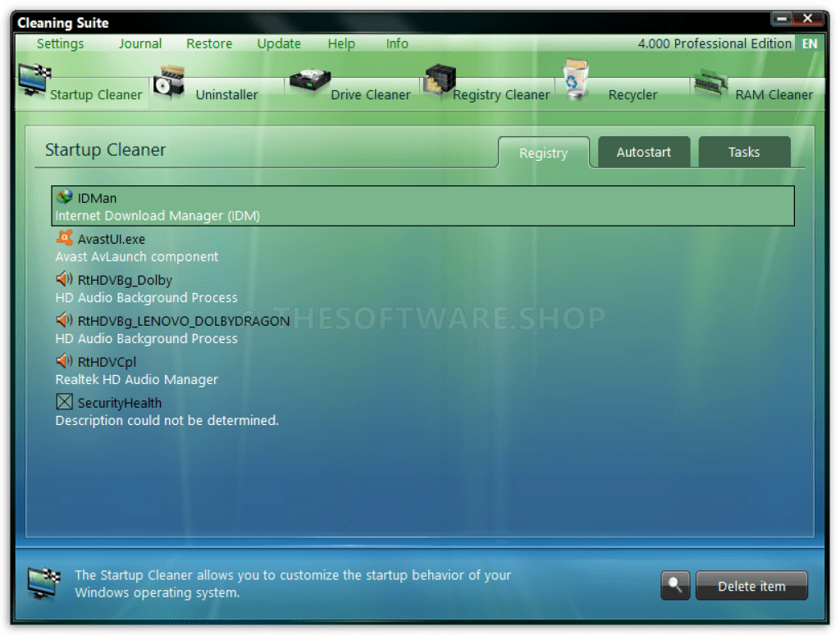The width and height of the screenshot is (840, 635).
Task: Change language using the EN button
Action: coord(809,44)
